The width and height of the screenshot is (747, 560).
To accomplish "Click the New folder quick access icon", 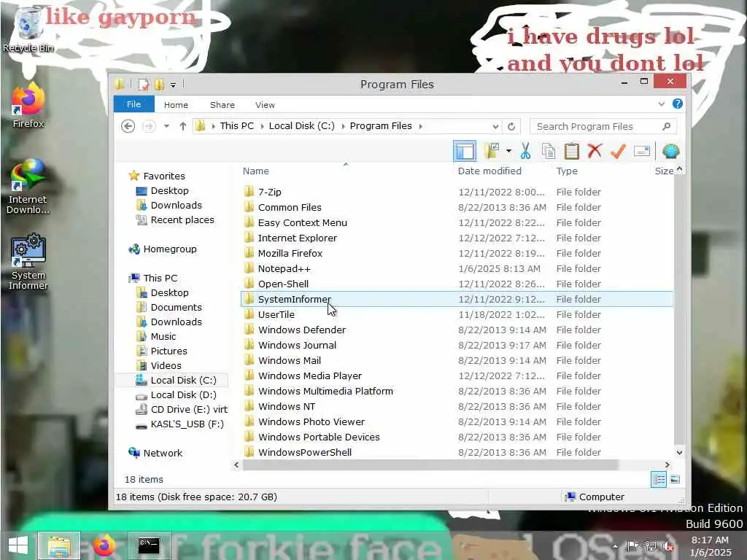I will [x=159, y=85].
